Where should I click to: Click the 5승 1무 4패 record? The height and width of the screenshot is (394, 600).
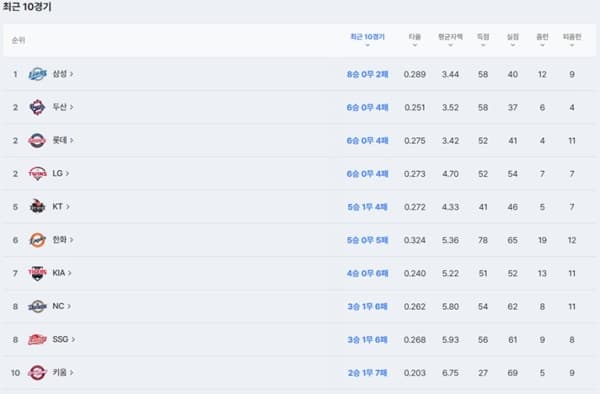[367, 207]
